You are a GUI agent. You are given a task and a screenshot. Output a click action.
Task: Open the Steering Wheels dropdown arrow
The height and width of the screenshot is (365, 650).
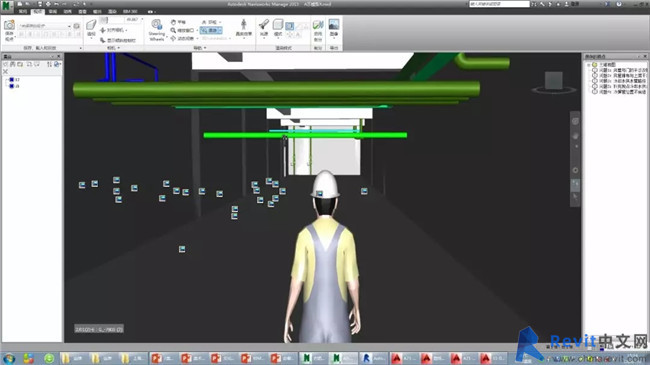coord(167,37)
